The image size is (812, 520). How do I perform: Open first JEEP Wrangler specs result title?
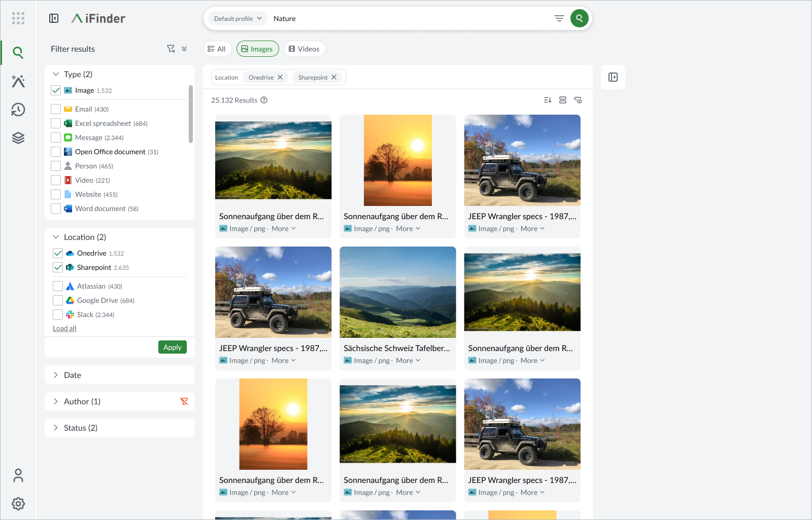coord(522,216)
